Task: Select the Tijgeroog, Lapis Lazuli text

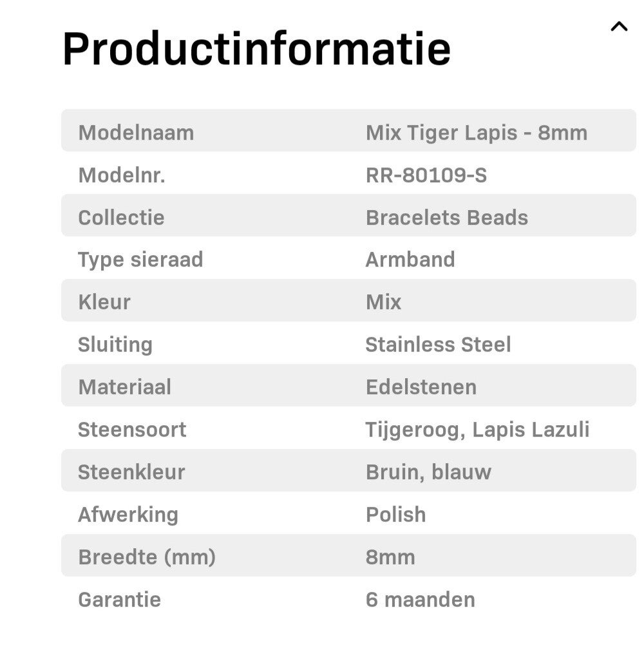Action: pos(477,430)
